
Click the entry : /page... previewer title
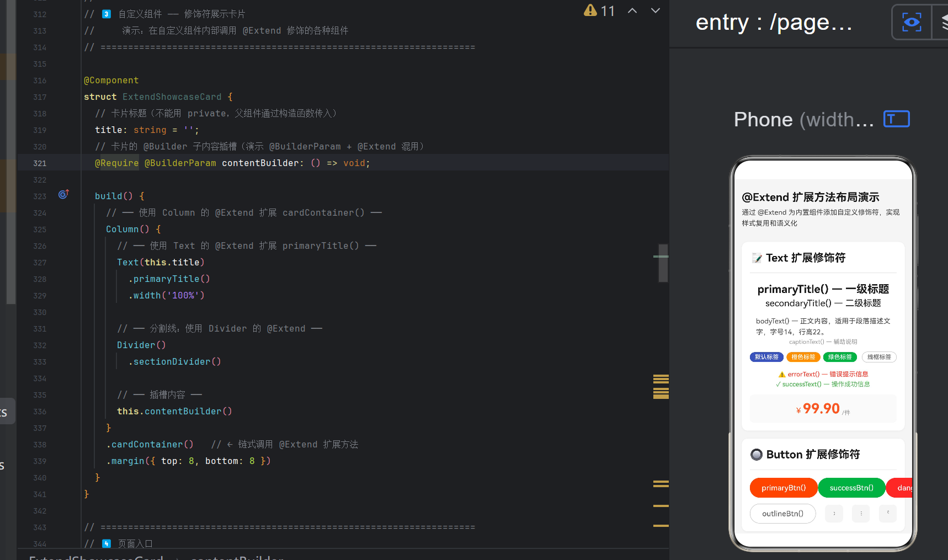[x=774, y=22]
